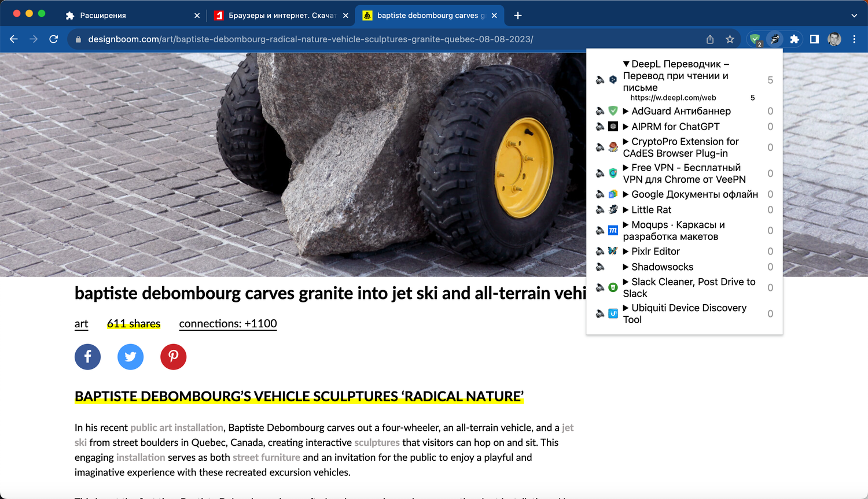Close the Расширения tab

coord(197,16)
